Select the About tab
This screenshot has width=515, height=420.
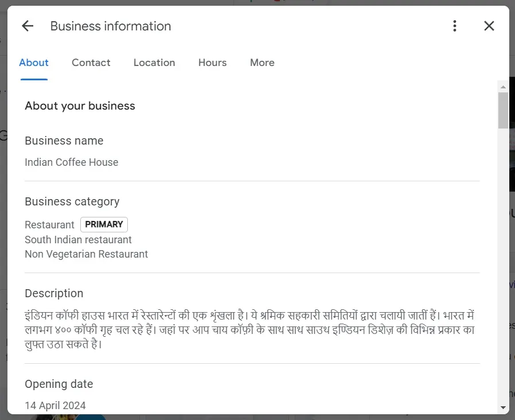[34, 63]
